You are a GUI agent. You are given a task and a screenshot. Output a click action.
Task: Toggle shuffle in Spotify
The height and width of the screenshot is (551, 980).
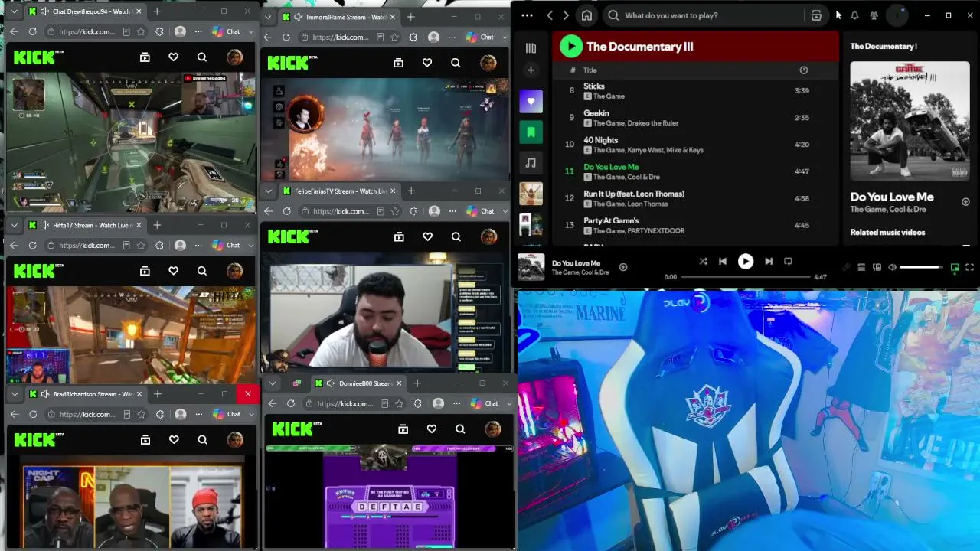click(703, 261)
